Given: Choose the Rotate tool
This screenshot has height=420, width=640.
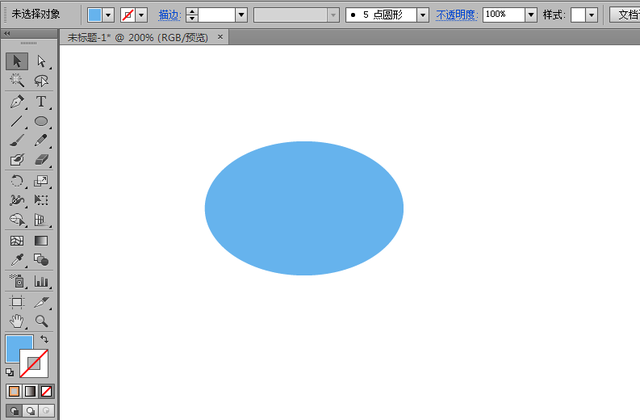Looking at the screenshot, I should coord(17,180).
